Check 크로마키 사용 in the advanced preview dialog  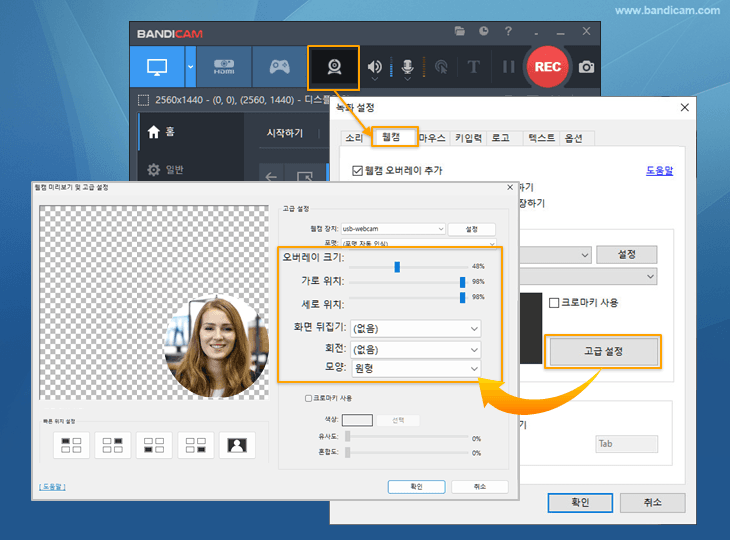tap(308, 398)
